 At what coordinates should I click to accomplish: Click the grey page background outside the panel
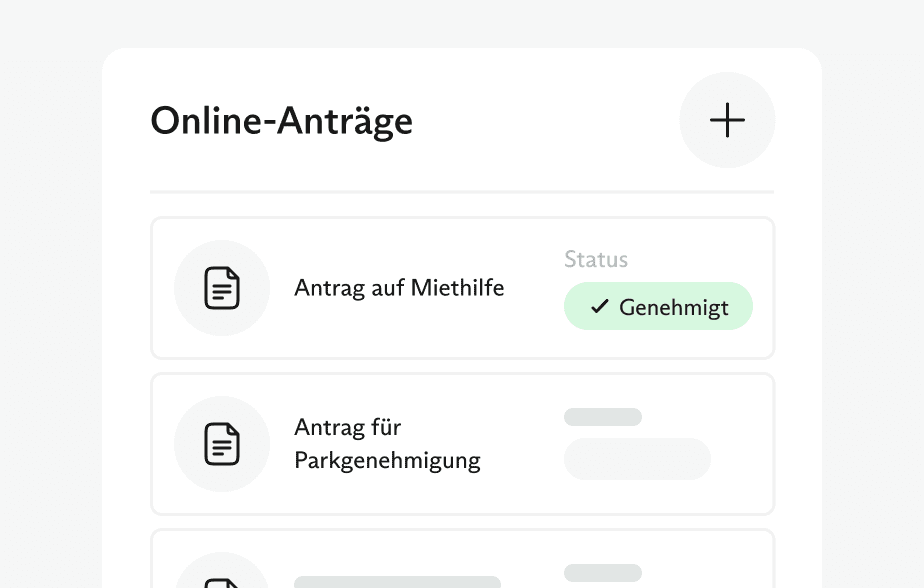pos(50,300)
